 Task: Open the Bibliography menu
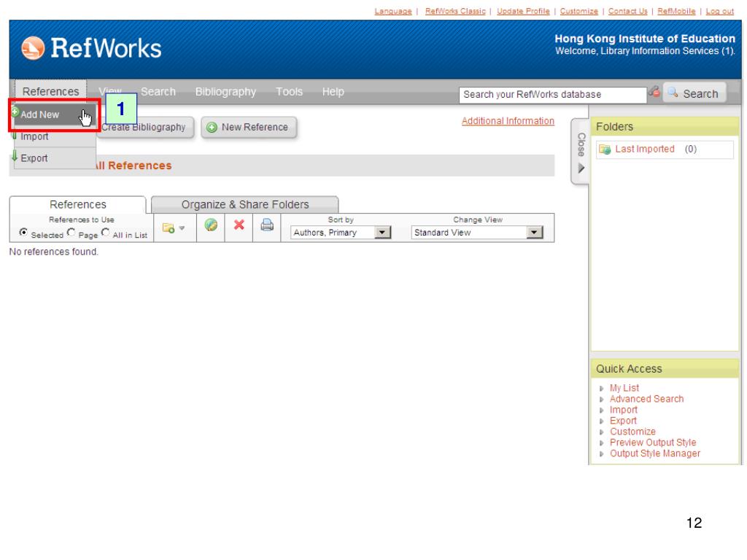coord(225,91)
